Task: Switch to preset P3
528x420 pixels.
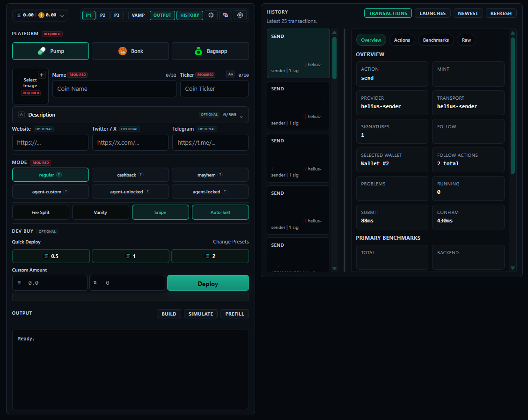Action: [117, 15]
